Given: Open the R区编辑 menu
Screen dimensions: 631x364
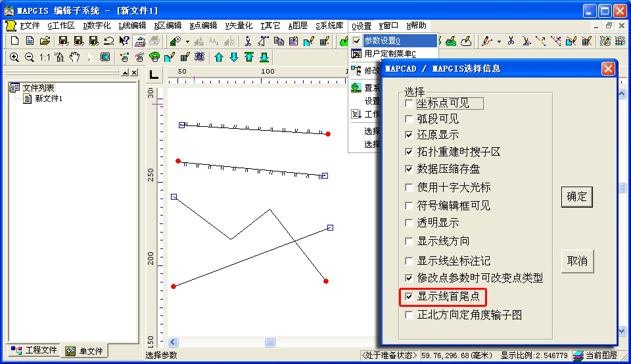Looking at the screenshot, I should pos(168,26).
